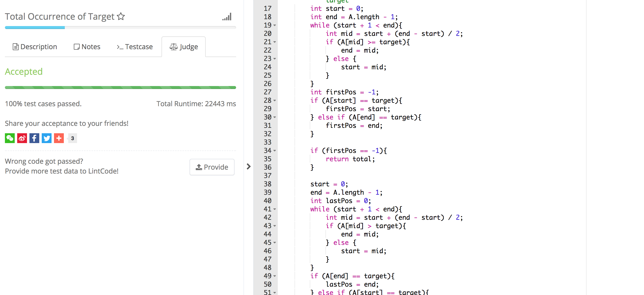Click line number 17 in gutter

267,9
